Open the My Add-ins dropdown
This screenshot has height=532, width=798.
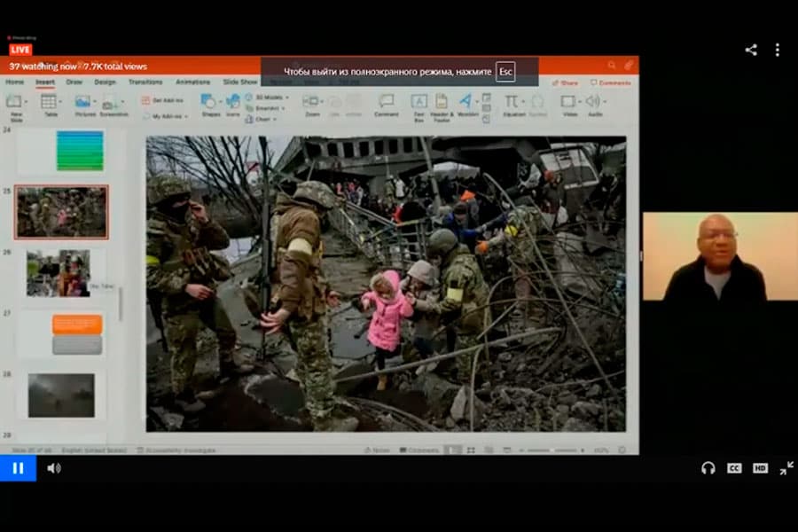[168, 116]
